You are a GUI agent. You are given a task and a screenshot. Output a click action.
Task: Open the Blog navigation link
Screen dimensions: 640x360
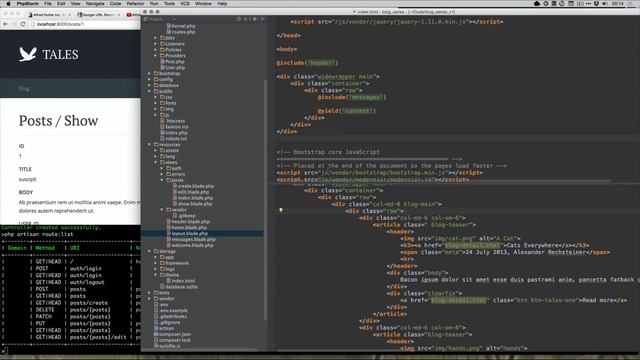point(24,89)
